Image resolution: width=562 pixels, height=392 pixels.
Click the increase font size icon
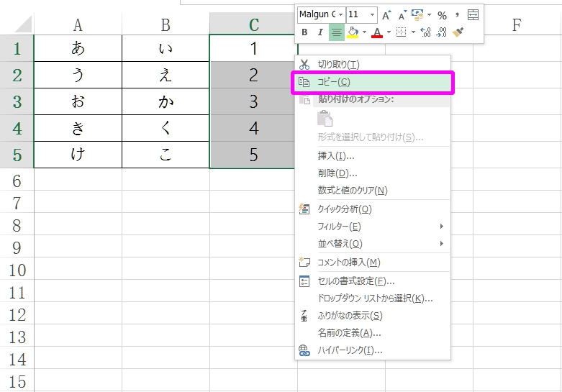386,15
